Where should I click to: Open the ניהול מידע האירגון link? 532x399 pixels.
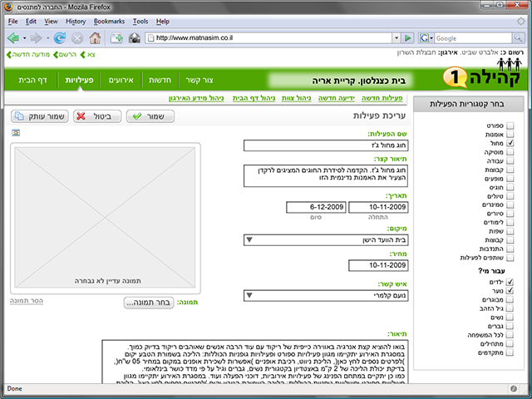[x=196, y=98]
